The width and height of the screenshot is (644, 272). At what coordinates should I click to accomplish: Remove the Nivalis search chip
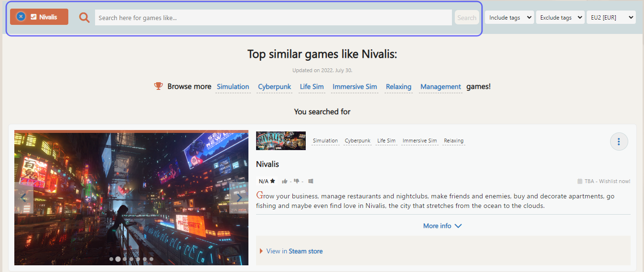(21, 17)
